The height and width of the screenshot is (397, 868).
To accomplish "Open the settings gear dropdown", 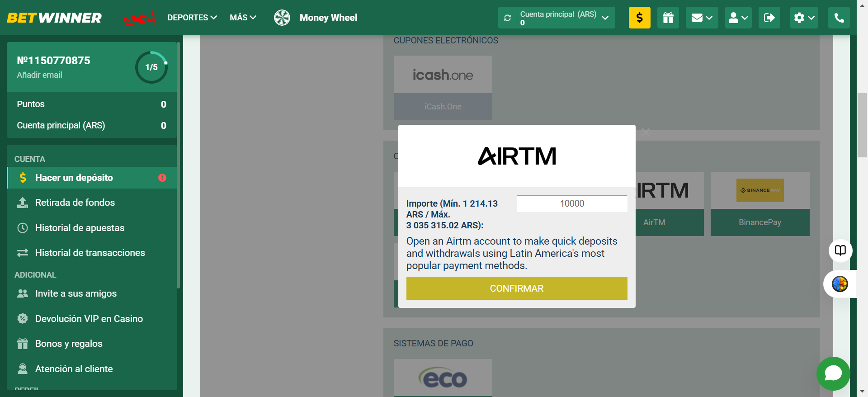I will pos(804,18).
